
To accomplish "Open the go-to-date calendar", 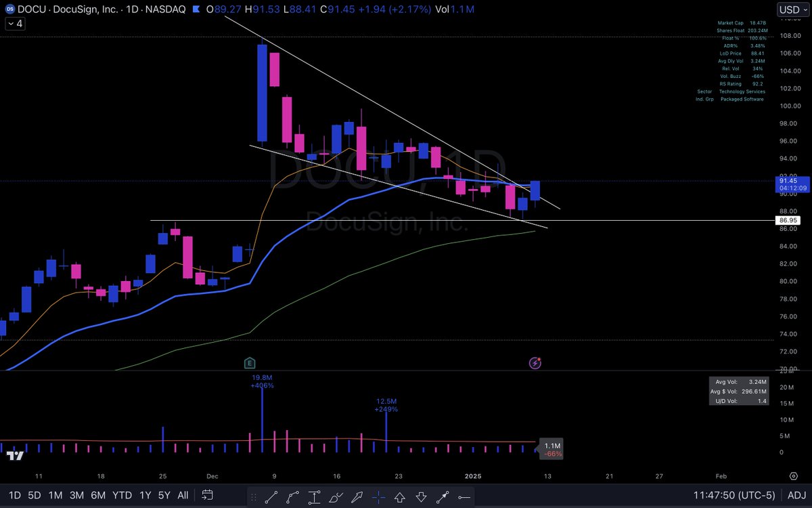I will (x=208, y=495).
